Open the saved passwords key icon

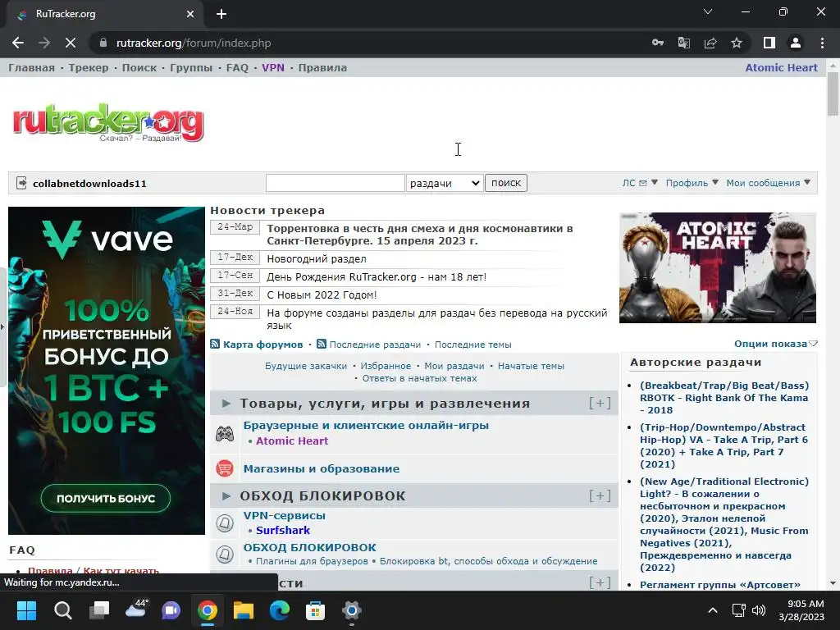coord(658,43)
